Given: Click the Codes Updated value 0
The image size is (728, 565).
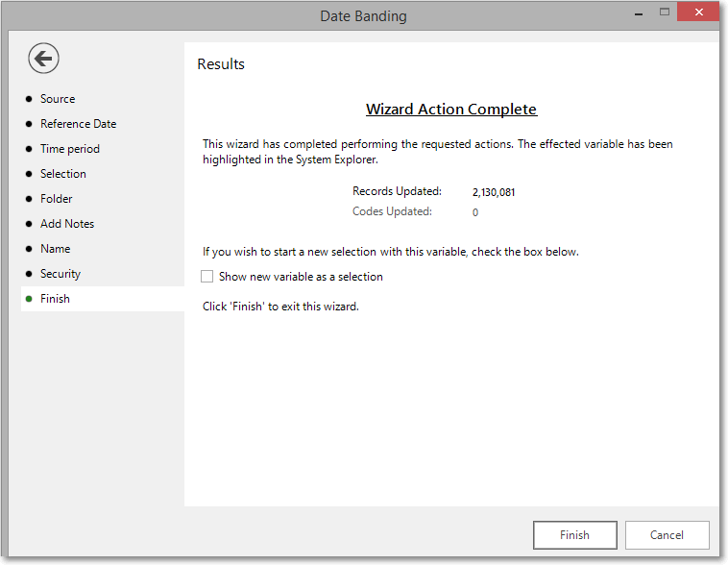Looking at the screenshot, I should pyautogui.click(x=475, y=212).
